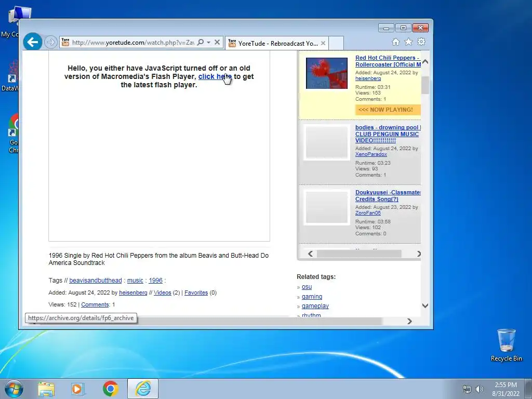Viewport: 532px width, 399px height.
Task: Open the osu related tag
Action: pos(307,287)
